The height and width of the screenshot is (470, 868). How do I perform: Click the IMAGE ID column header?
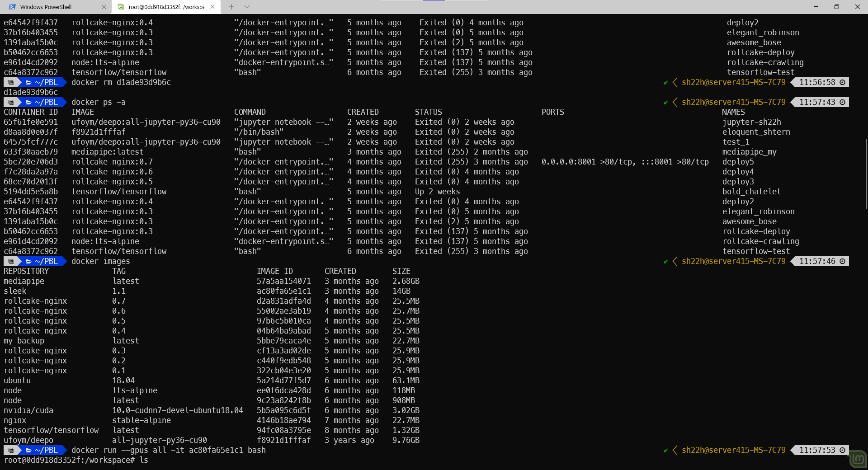click(x=275, y=271)
